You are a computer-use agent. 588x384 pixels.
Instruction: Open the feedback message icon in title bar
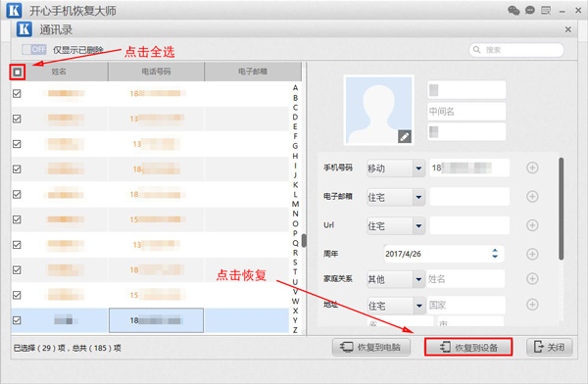(546, 10)
